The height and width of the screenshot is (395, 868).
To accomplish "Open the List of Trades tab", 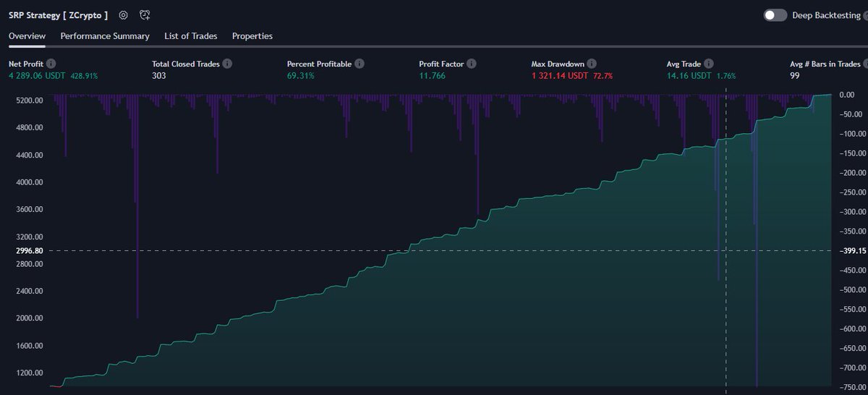I will pyautogui.click(x=191, y=36).
